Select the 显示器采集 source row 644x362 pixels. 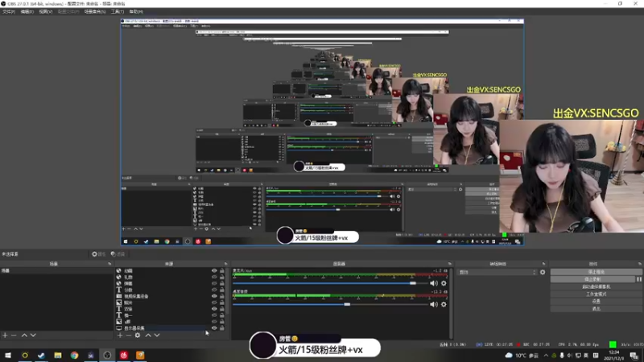coord(171,328)
